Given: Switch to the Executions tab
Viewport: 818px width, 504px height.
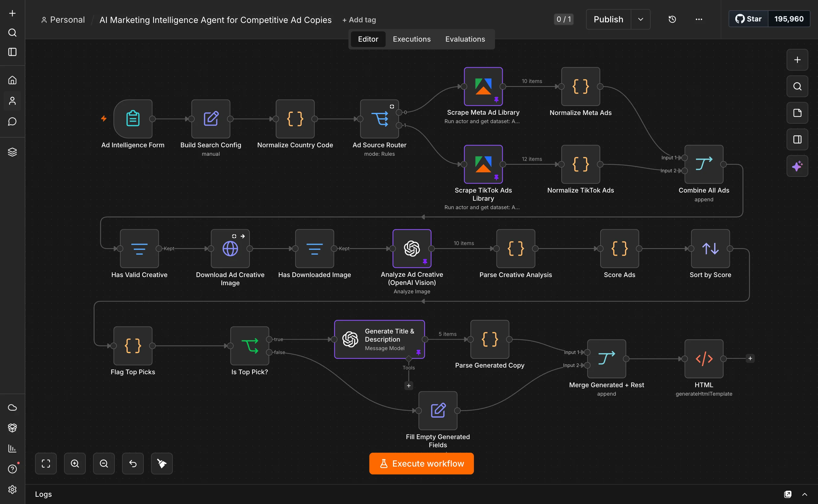Looking at the screenshot, I should tap(412, 39).
